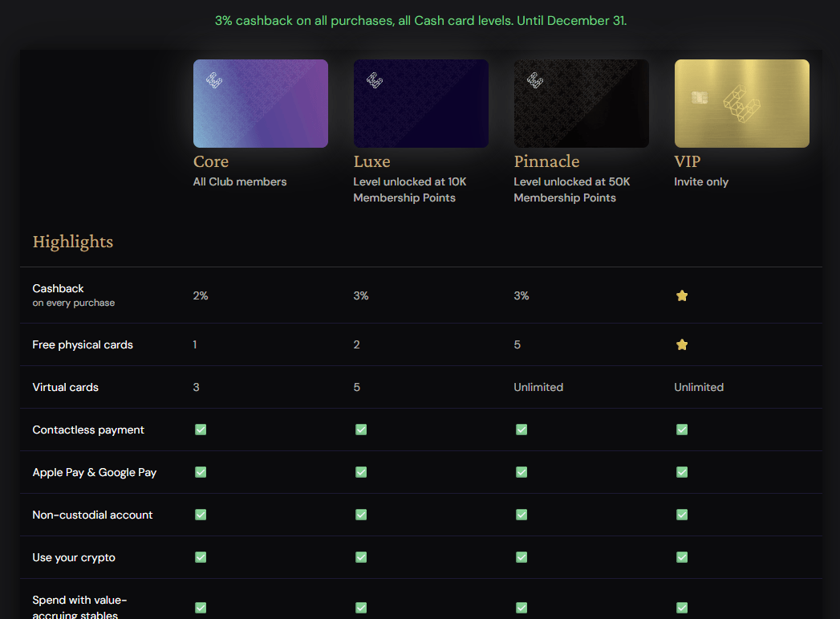Click the Core card thumbnail image
Screen dimensions: 840x619
(x=260, y=103)
